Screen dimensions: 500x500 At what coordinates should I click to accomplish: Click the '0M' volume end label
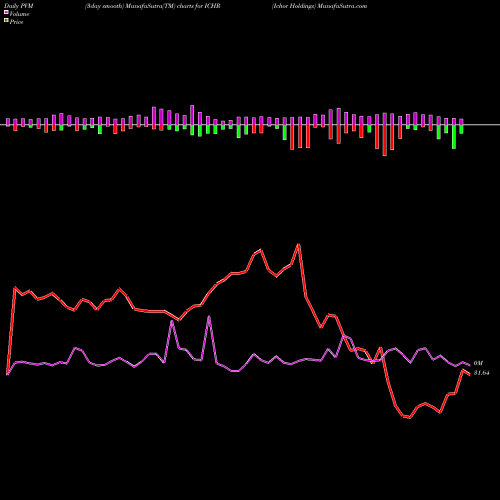tap(478, 363)
